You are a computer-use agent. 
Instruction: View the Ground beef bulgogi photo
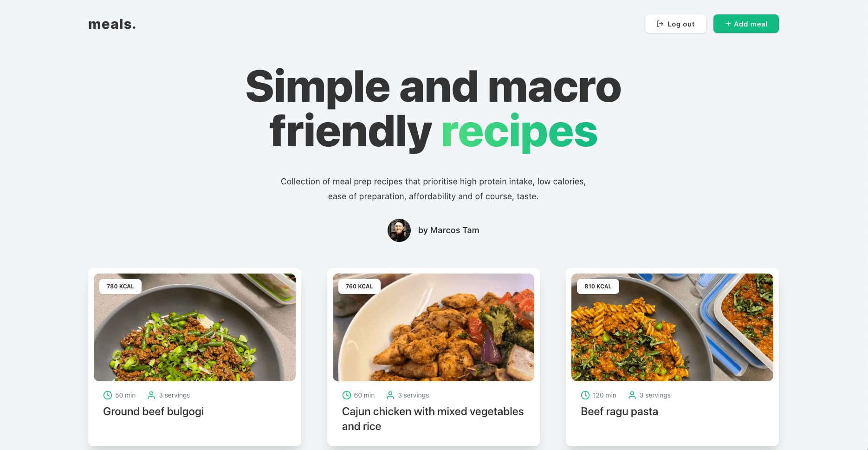click(x=194, y=327)
